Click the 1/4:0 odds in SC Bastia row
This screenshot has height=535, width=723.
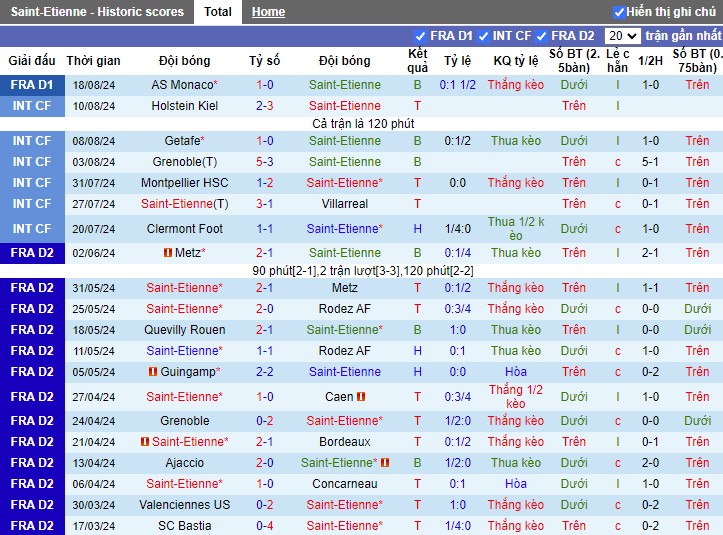(457, 526)
